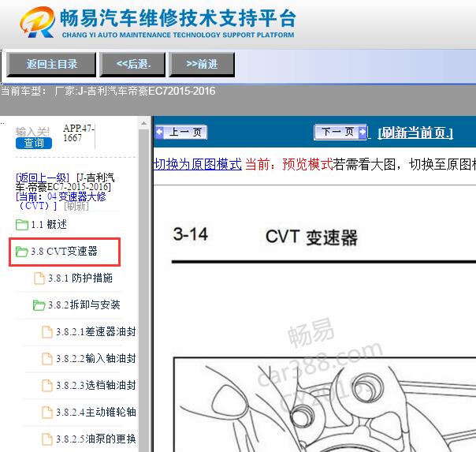Click the document icon beside 3.8.2.1差速器油封
Screen dimensions: 476x452
tap(47, 332)
